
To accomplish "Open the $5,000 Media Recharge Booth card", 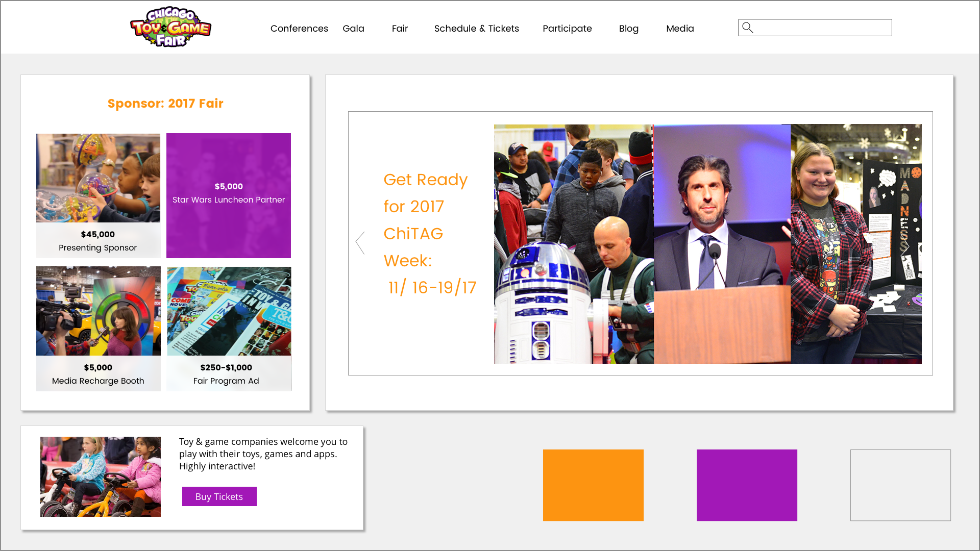I will pyautogui.click(x=99, y=329).
